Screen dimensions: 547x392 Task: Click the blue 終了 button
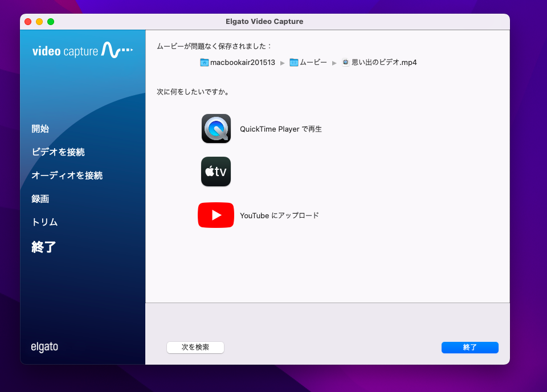pos(470,348)
